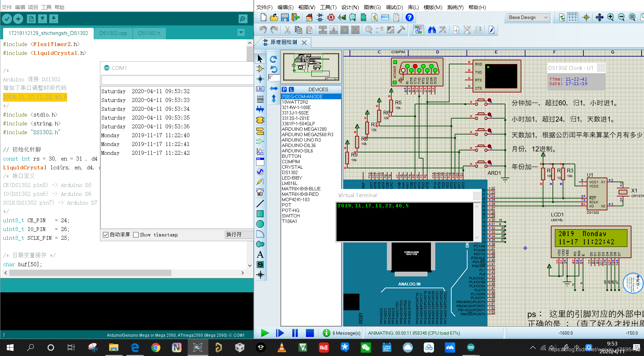This screenshot has height=356, width=644.
Task: Select Wire Label Mode LBL tool
Action: pos(260,89)
